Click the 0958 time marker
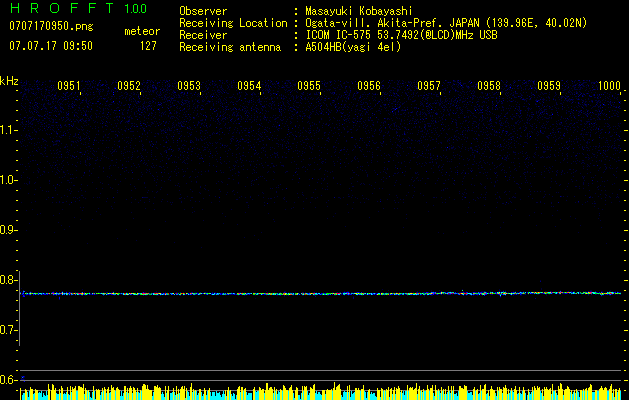629x400 pixels. 489,86
